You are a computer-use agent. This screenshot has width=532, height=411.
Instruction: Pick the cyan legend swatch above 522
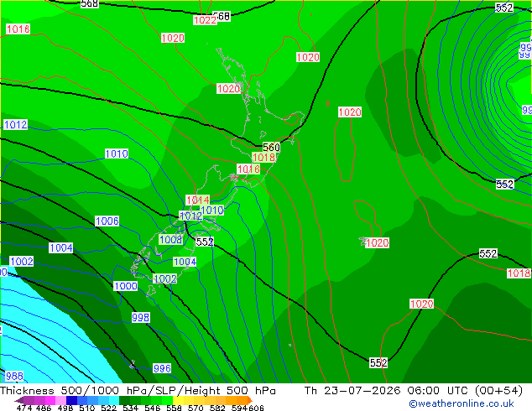click(114, 400)
